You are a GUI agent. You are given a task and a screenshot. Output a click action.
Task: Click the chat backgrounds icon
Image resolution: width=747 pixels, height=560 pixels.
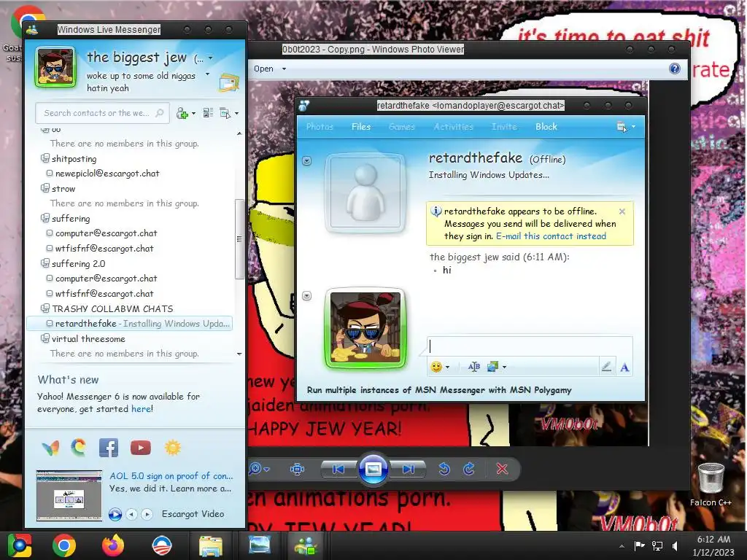point(492,367)
